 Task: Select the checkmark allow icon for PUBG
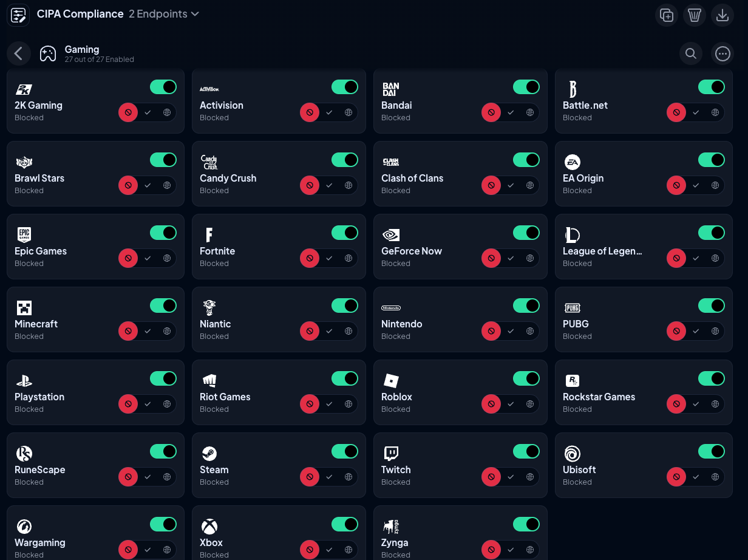[x=696, y=331]
